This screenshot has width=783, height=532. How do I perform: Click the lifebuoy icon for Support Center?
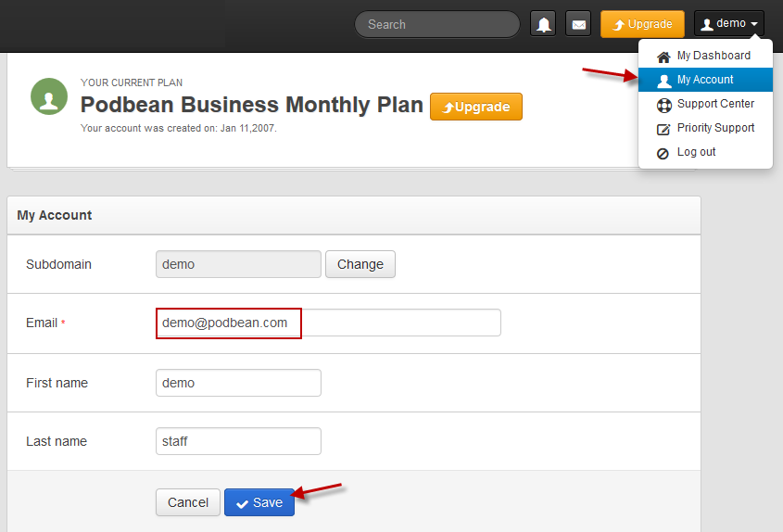663,105
